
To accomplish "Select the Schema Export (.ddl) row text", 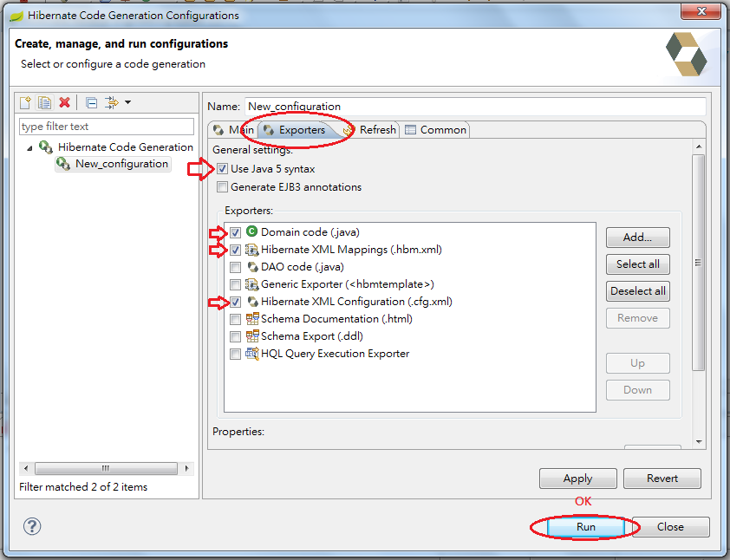I will coord(312,336).
